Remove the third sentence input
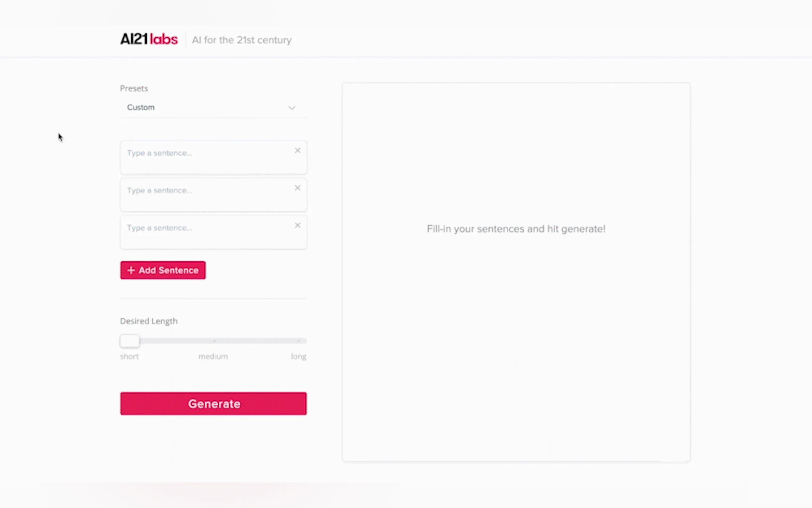The height and width of the screenshot is (508, 812). tap(297, 226)
